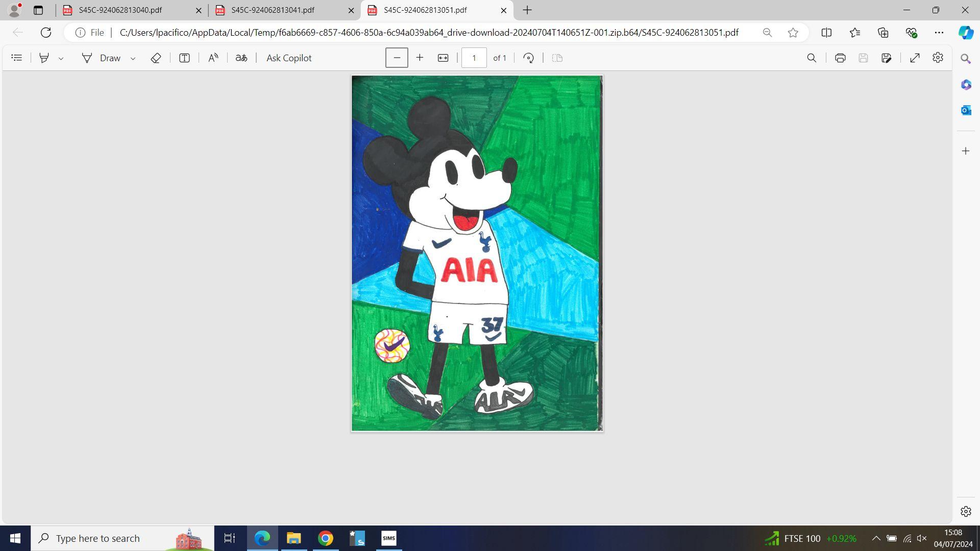Toggle Edge split screen mode
The image size is (980, 551).
(826, 33)
